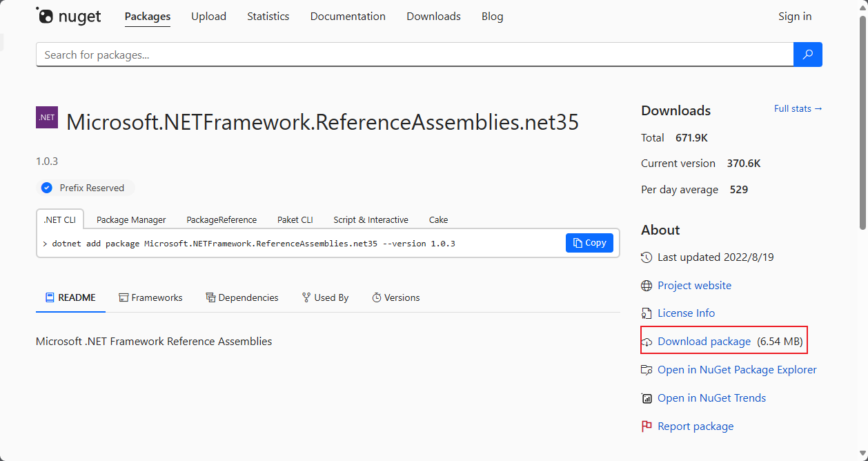Click the NuGet Trends chart icon
This screenshot has width=868, height=461.
[647, 398]
